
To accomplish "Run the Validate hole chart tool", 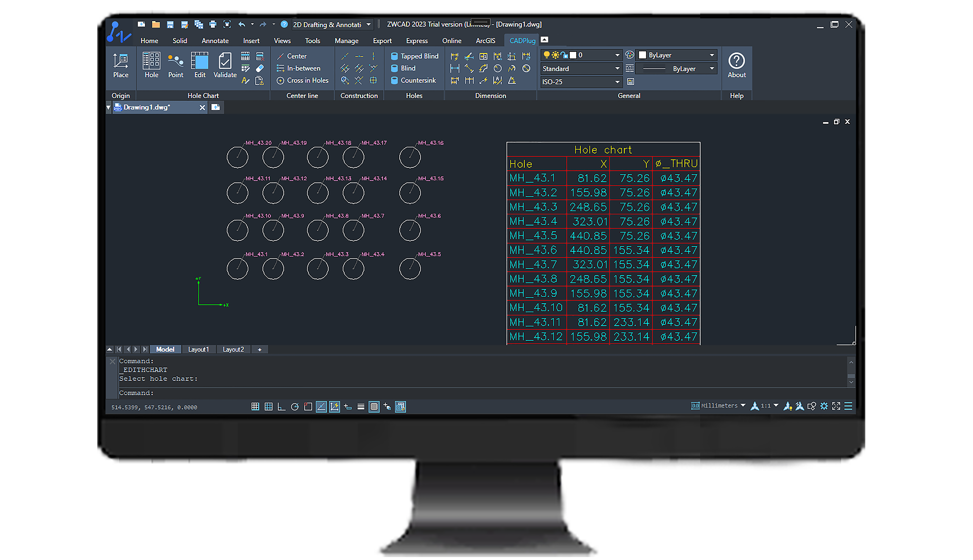I will tap(224, 66).
